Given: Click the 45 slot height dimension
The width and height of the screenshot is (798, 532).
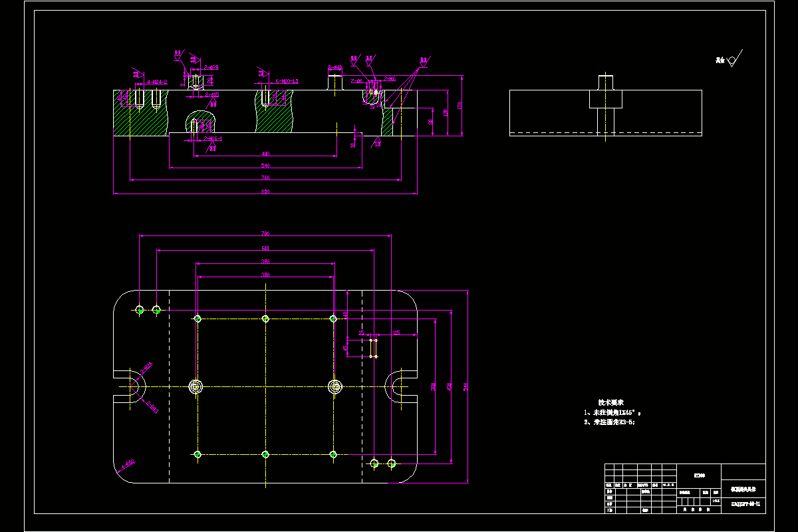Looking at the screenshot, I should point(345,346).
